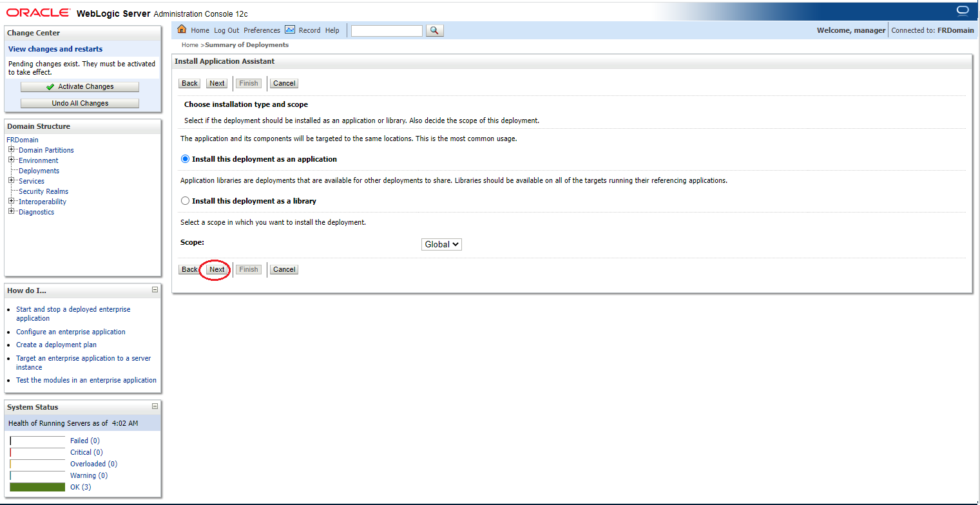Click the bottom Back button
Screen dimensions: 980x505
pyautogui.click(x=189, y=269)
